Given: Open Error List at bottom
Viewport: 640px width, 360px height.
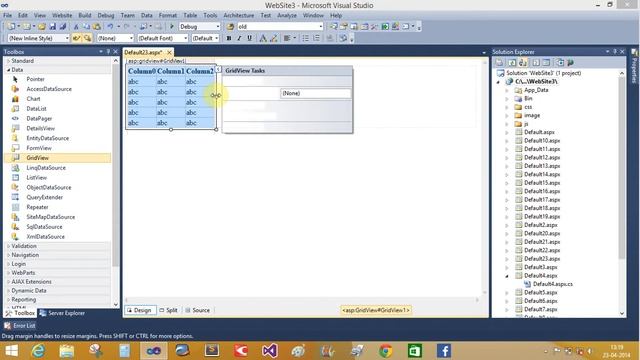Looking at the screenshot, I should click(x=20, y=326).
